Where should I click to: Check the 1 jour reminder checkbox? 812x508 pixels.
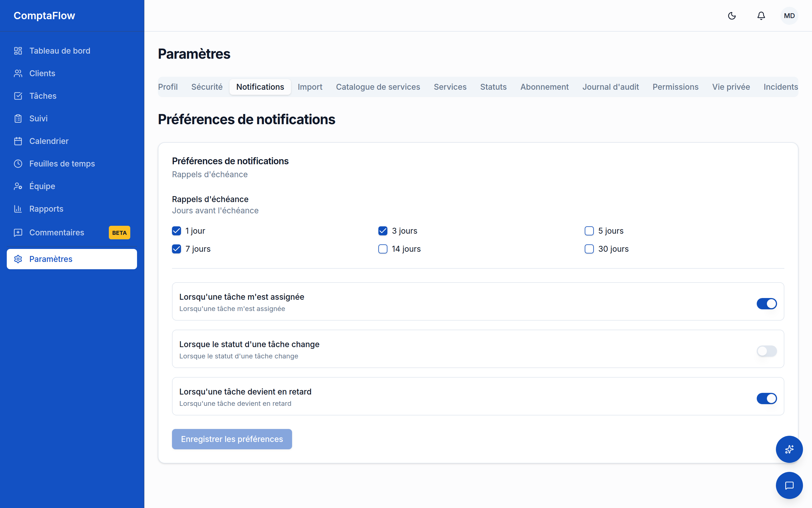tap(176, 231)
